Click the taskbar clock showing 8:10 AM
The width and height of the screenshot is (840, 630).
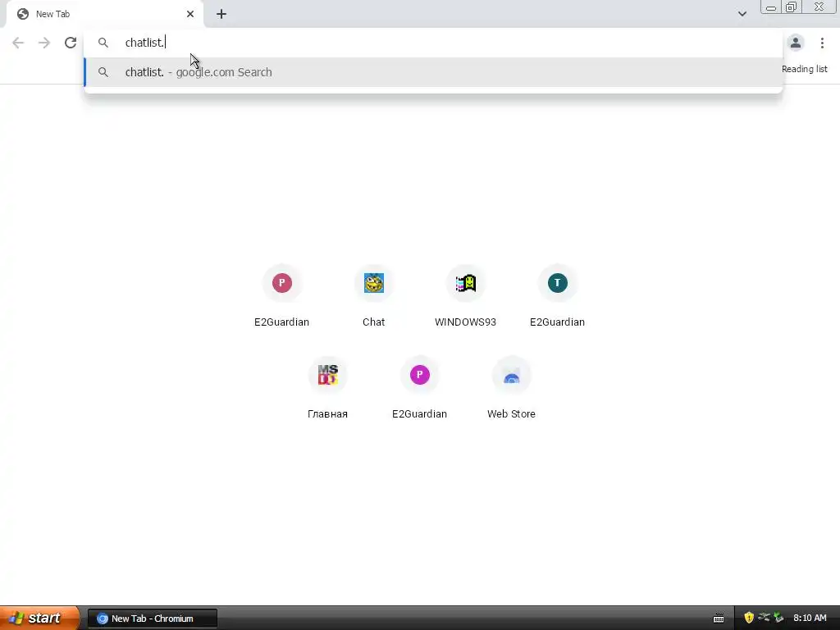810,619
